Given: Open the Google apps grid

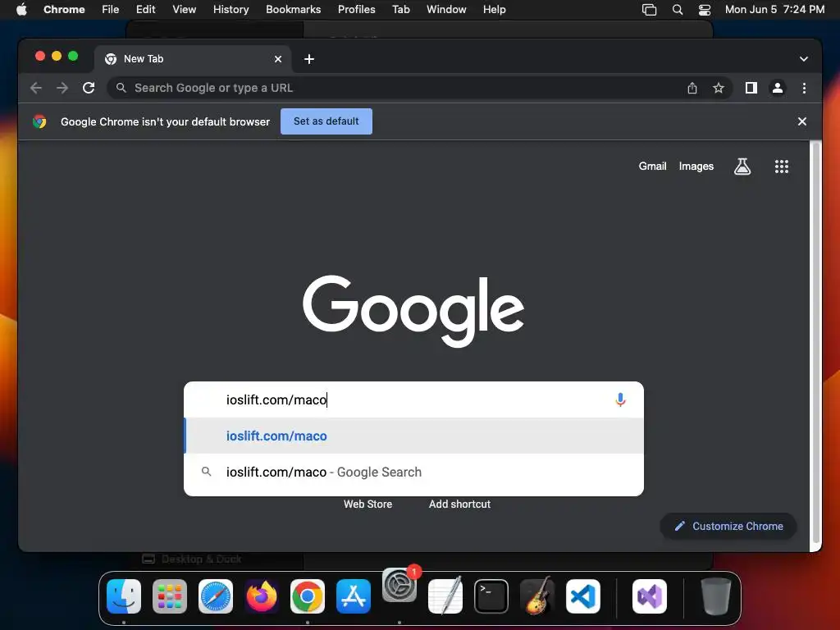Looking at the screenshot, I should pos(782,167).
